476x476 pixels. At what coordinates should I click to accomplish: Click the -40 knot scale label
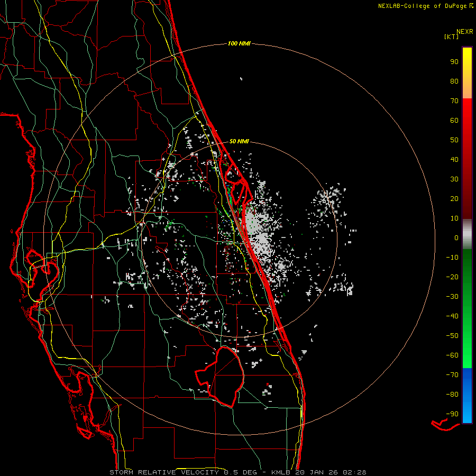click(x=452, y=316)
